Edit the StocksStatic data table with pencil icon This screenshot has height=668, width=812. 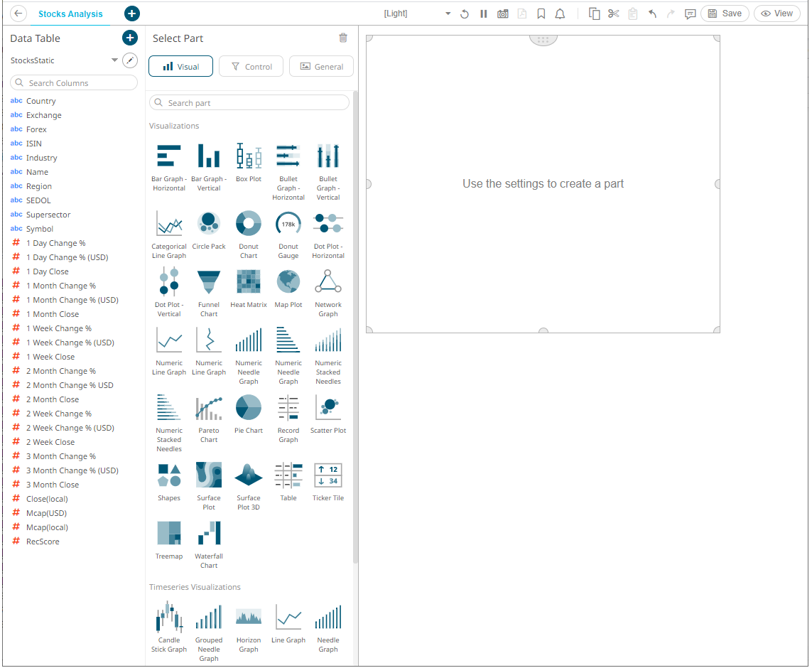coord(129,60)
